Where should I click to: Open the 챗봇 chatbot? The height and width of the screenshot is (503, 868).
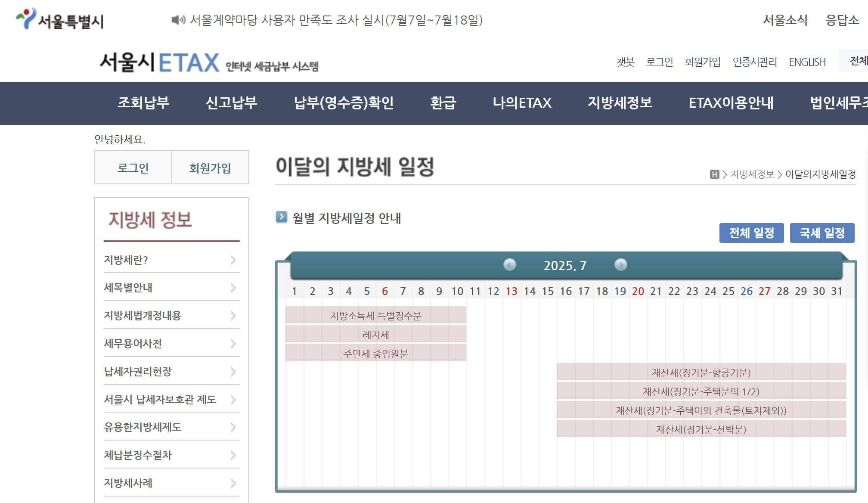(626, 62)
